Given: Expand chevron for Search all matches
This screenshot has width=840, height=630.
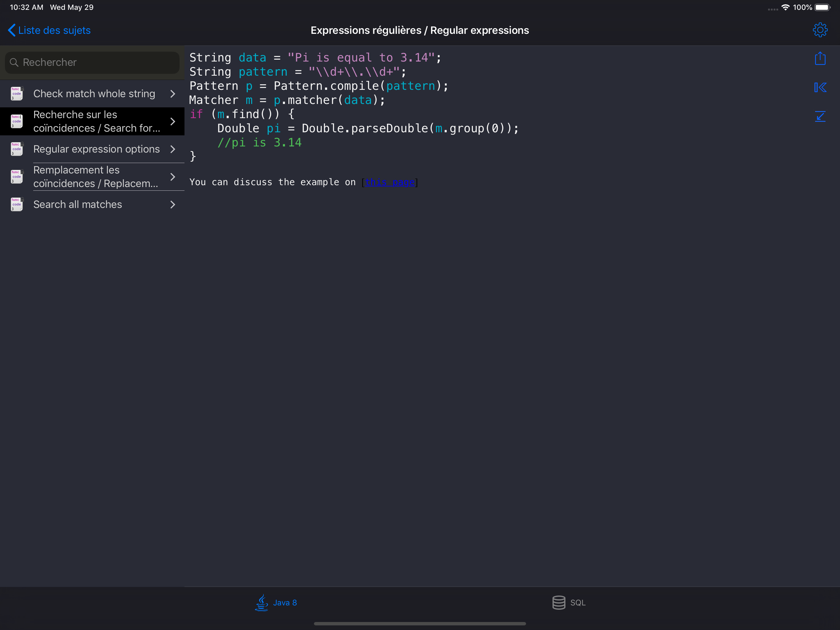Looking at the screenshot, I should pos(173,205).
